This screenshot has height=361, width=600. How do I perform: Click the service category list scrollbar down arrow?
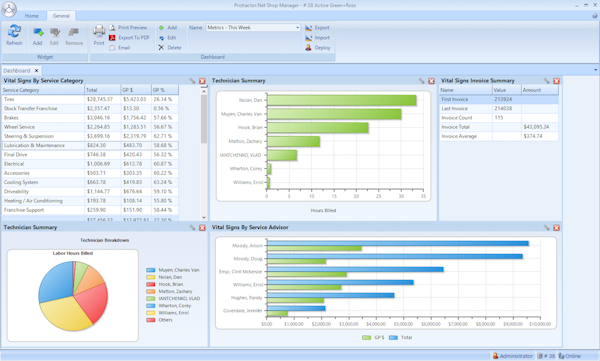tap(204, 217)
